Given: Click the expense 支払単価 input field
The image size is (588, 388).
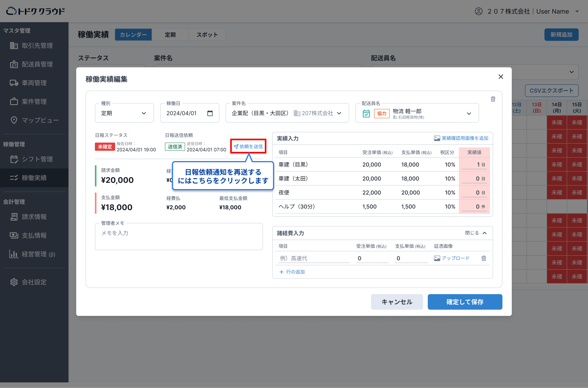Looking at the screenshot, I should point(411,258).
